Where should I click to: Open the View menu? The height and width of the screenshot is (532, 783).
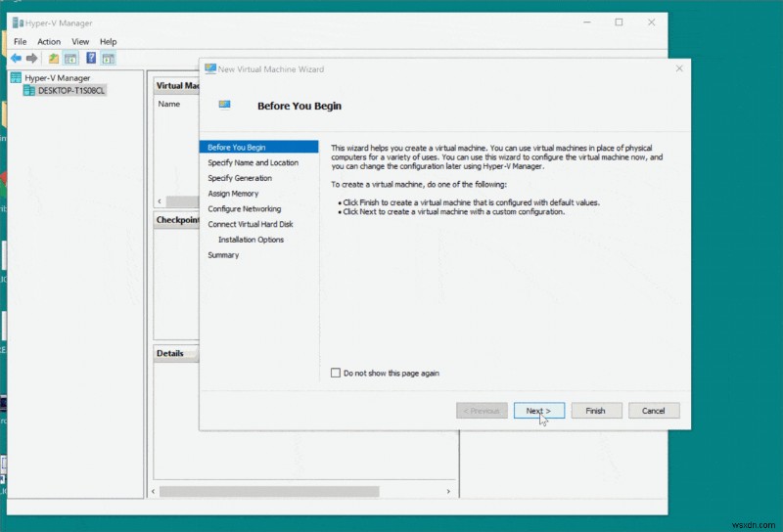tap(80, 41)
